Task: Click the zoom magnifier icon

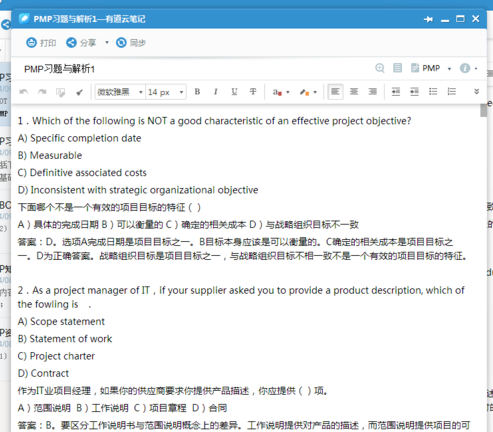Action: pyautogui.click(x=380, y=68)
